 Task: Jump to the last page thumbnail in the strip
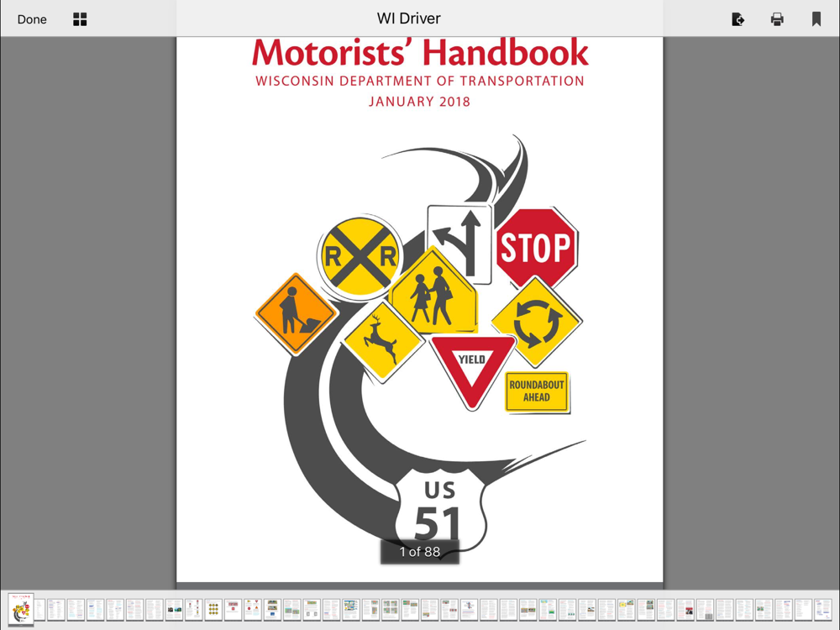tap(822, 610)
